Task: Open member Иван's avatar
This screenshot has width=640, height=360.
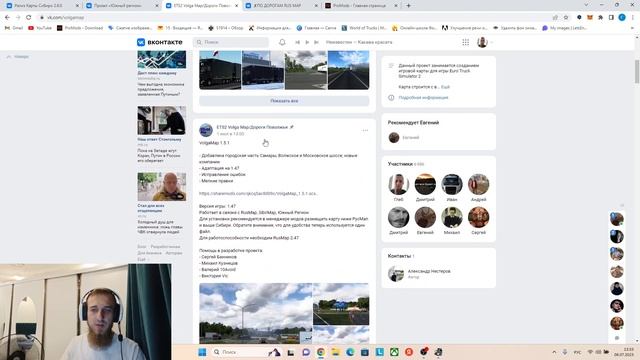Action: [x=452, y=184]
